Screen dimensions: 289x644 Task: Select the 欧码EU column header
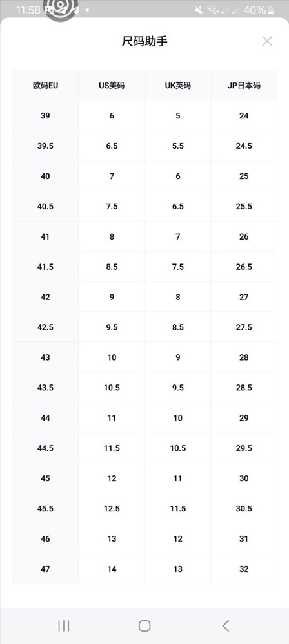(45, 86)
